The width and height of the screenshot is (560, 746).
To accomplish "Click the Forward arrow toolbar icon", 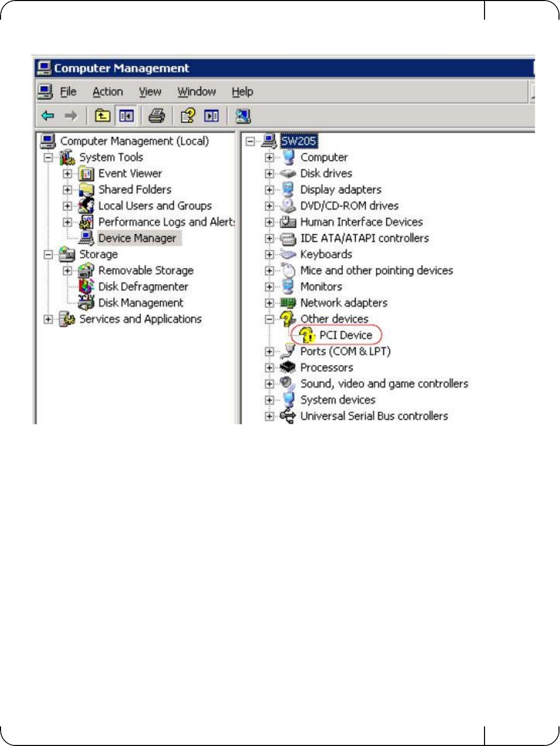I will tap(71, 115).
